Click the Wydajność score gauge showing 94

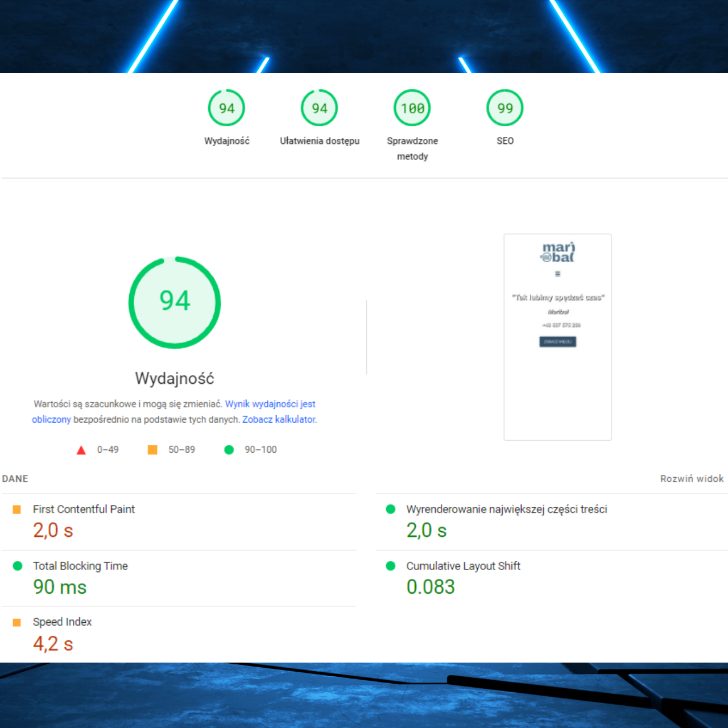(226, 107)
